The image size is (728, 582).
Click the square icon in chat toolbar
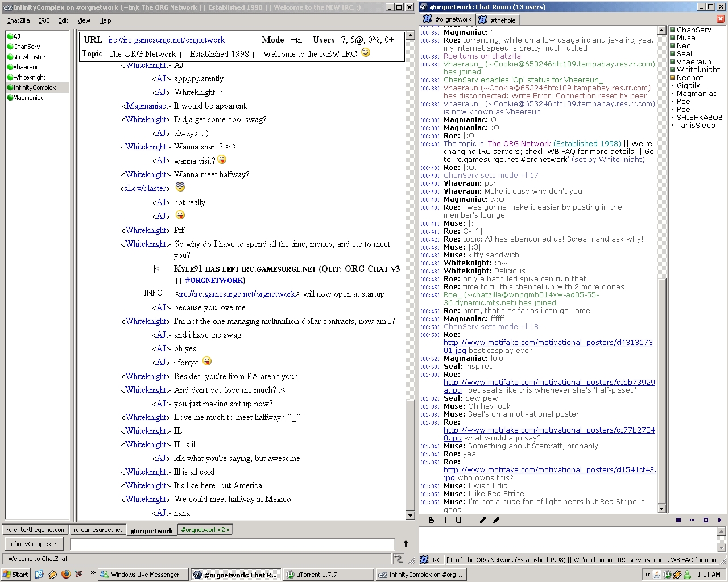point(706,520)
